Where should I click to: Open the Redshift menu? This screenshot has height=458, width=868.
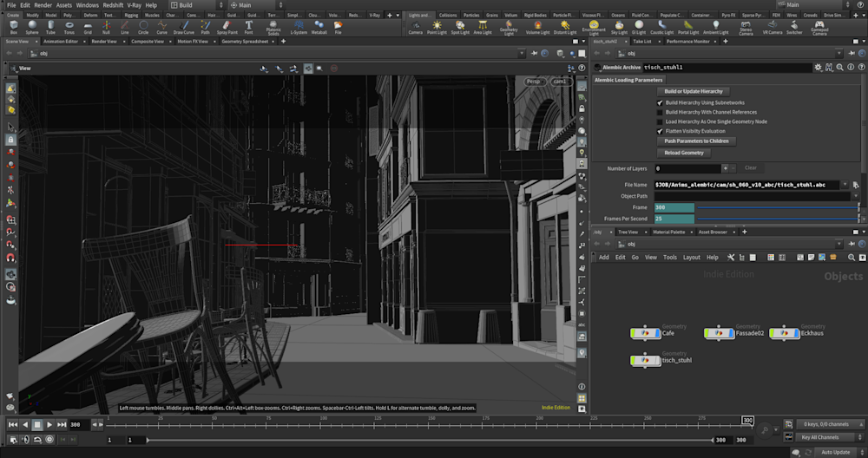point(113,5)
